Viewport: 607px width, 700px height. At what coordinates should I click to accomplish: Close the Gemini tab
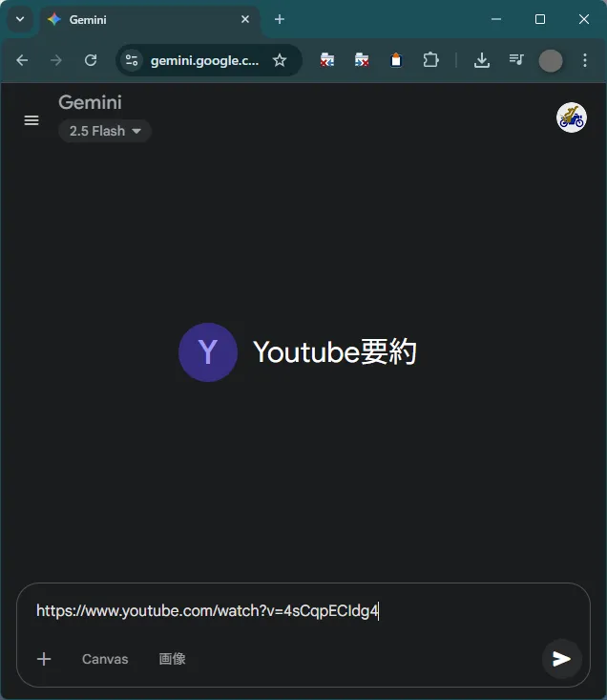[245, 19]
